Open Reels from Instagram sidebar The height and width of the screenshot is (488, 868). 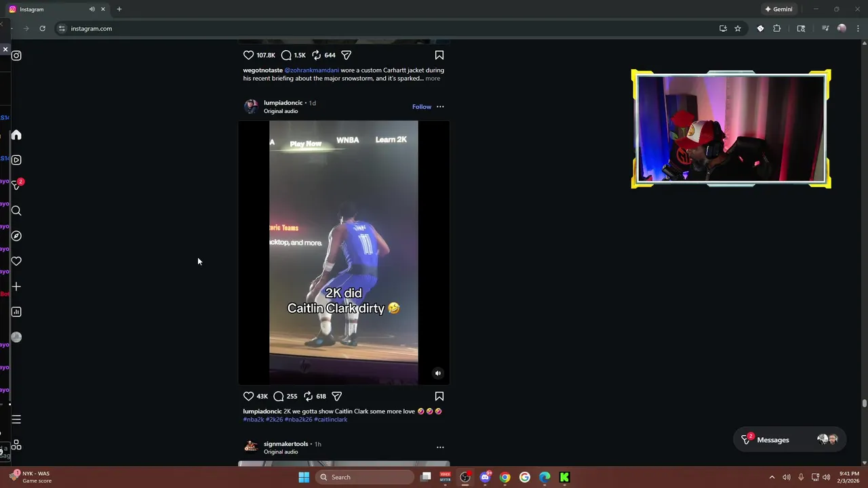pyautogui.click(x=16, y=160)
